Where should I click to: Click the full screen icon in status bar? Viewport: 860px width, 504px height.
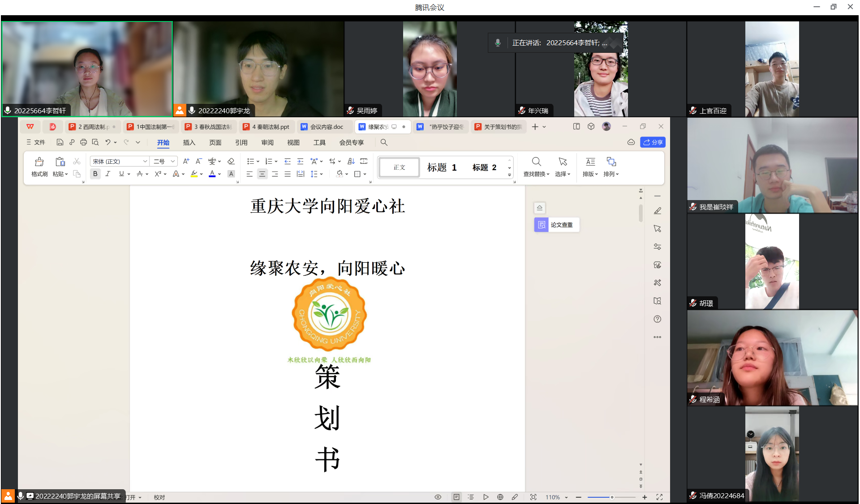pos(659,497)
